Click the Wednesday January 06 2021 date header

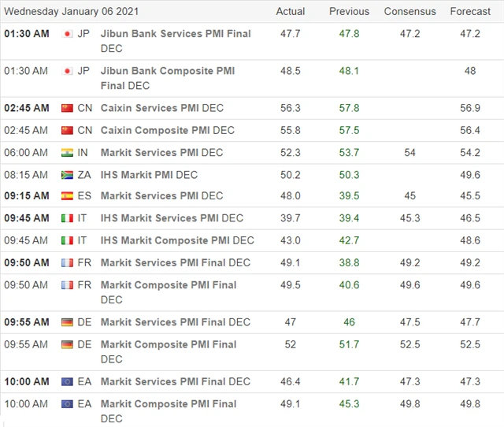(x=72, y=12)
